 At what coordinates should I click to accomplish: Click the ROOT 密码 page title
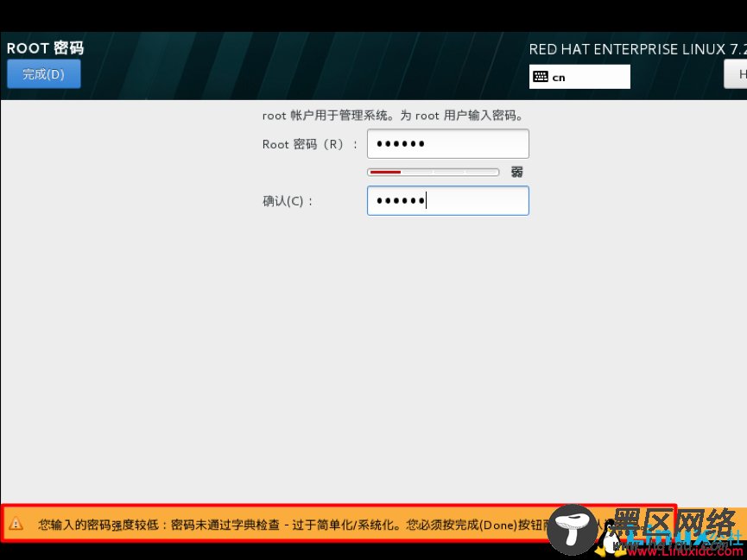tap(45, 48)
